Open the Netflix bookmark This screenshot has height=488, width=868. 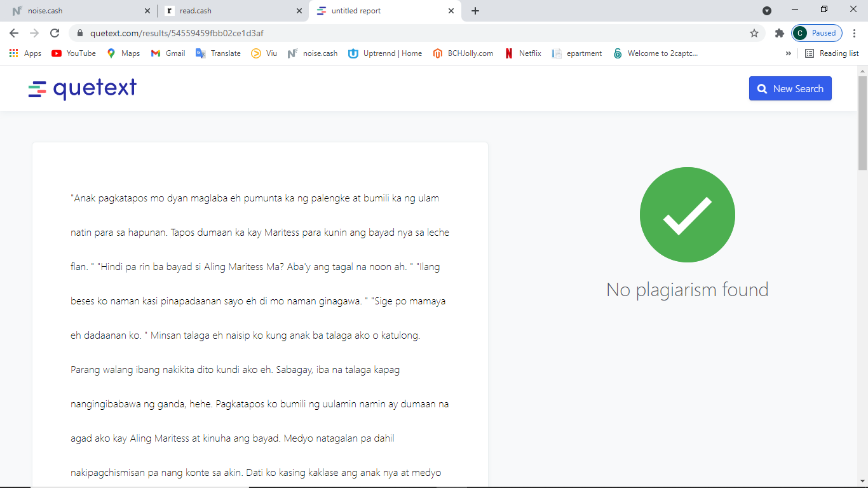pyautogui.click(x=523, y=53)
